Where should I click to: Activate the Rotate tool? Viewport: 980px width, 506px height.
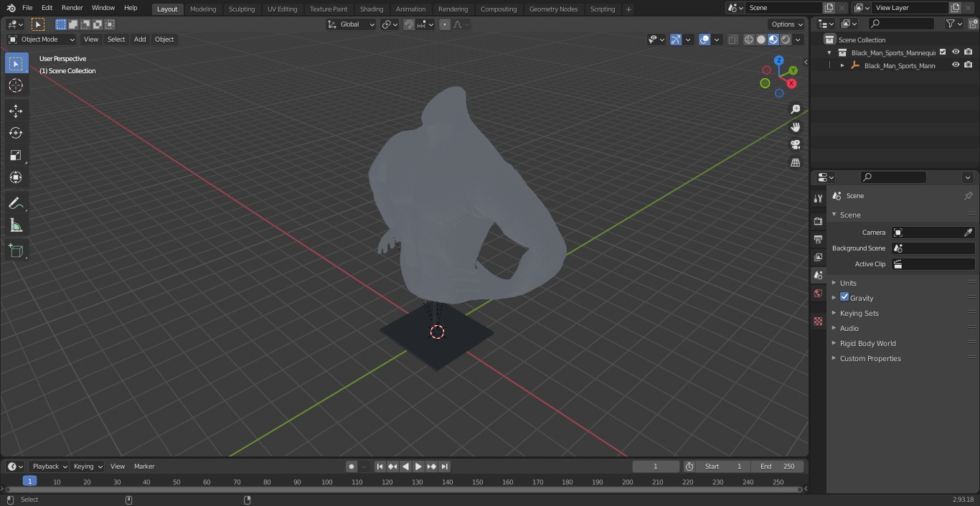(16, 133)
